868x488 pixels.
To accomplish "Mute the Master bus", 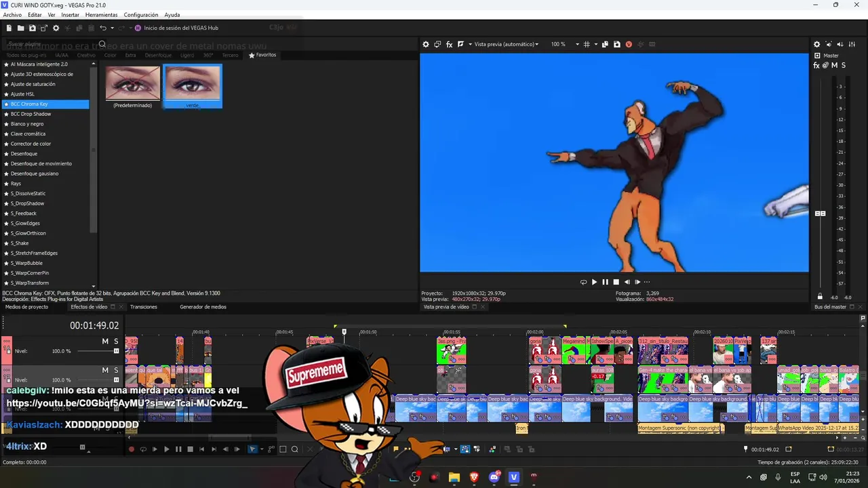I will (x=834, y=65).
